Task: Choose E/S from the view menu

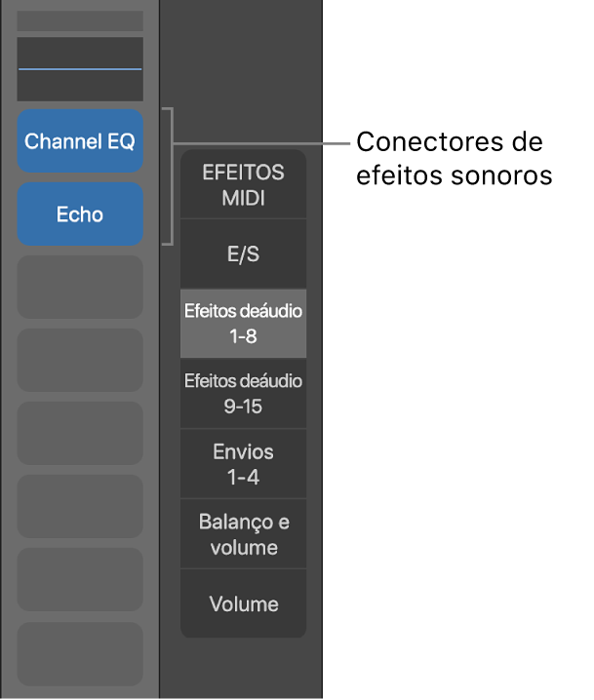Action: tap(243, 254)
